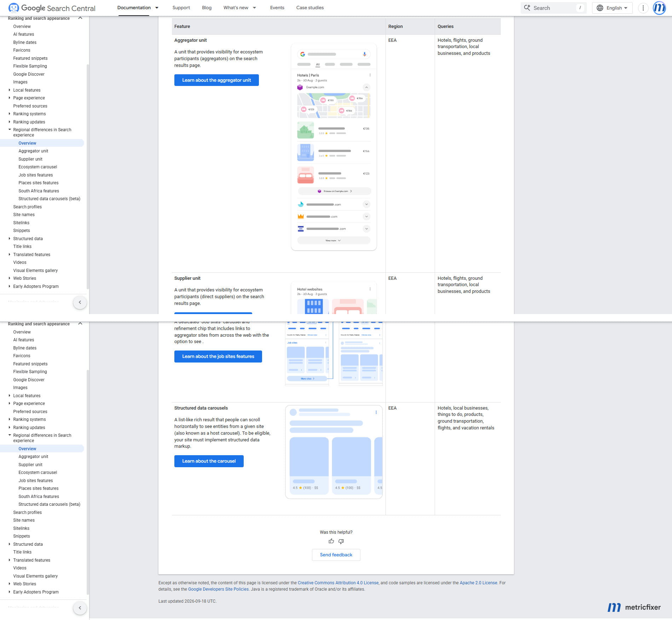This screenshot has width=672, height=620.
Task: Go to the Support page
Action: click(181, 8)
